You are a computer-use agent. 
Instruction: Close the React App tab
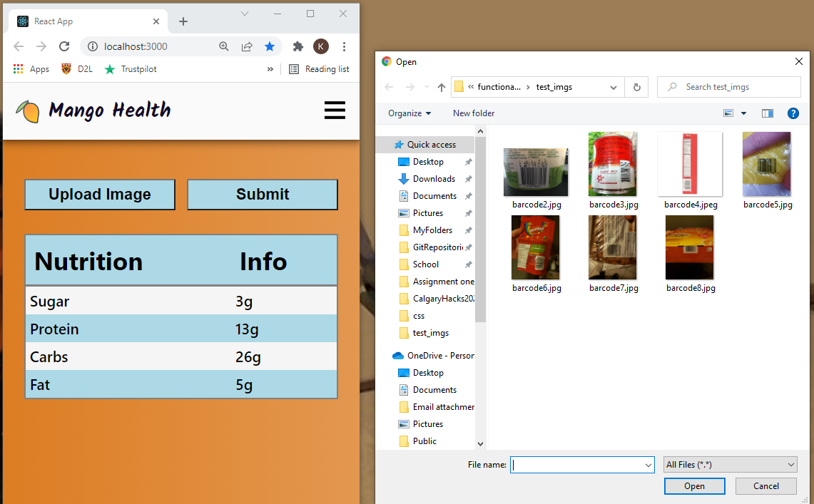156,21
